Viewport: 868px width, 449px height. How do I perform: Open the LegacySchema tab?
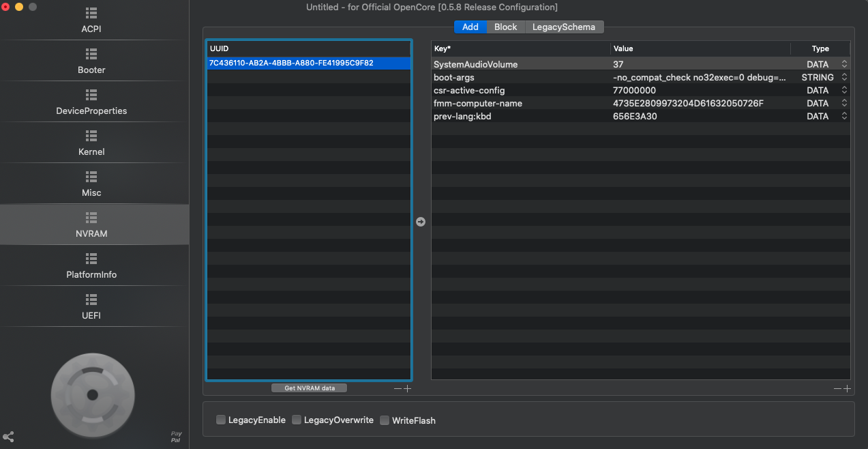pos(564,27)
